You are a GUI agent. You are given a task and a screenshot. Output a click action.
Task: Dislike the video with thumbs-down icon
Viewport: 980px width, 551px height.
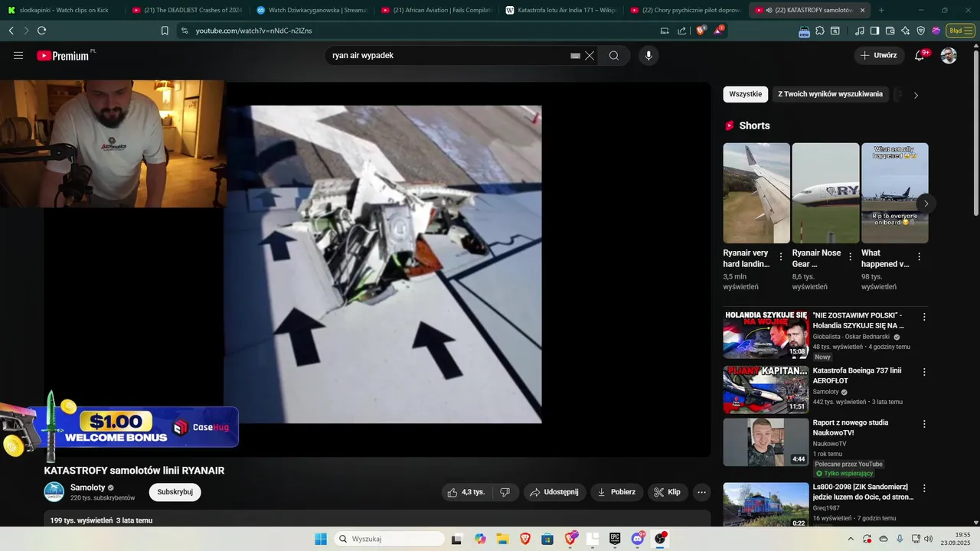point(505,492)
